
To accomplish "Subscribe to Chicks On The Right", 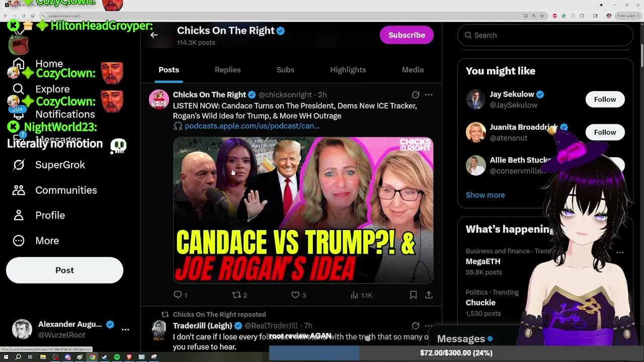I will (x=407, y=35).
